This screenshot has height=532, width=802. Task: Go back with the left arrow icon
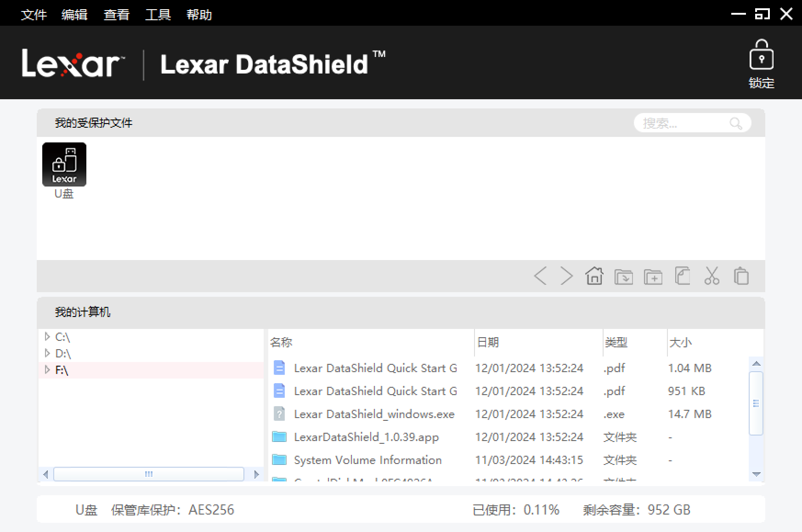click(541, 276)
